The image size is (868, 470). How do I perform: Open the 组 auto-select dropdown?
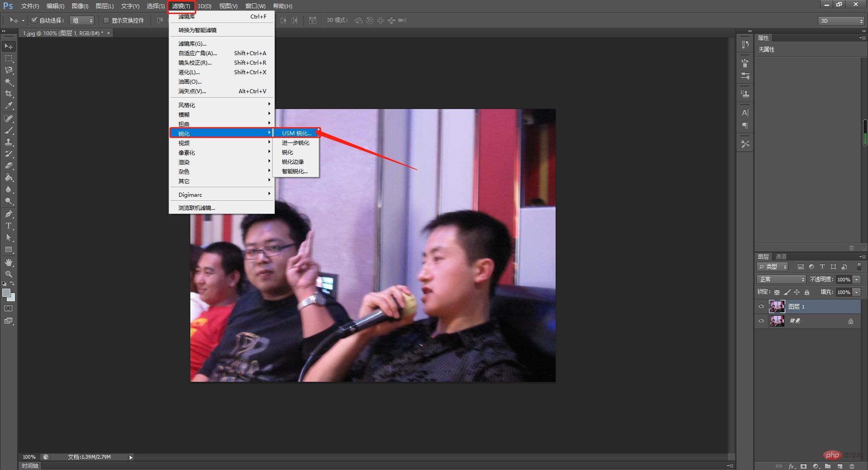(82, 20)
